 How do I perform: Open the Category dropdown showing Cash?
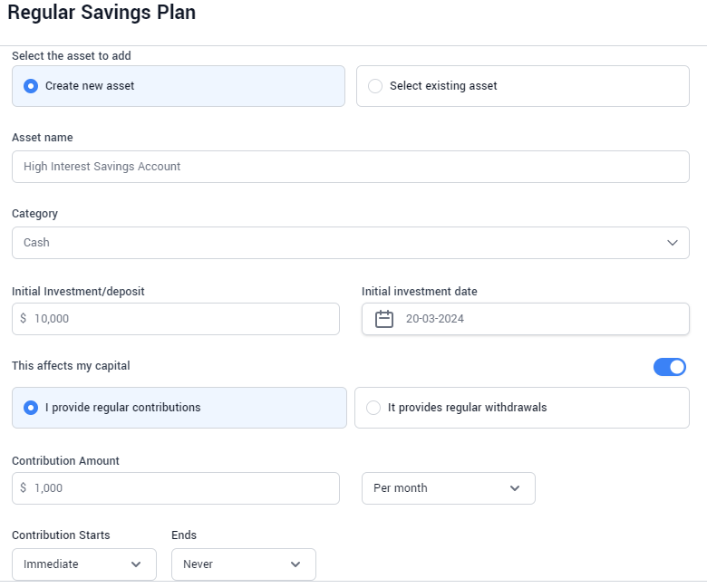pyautogui.click(x=351, y=243)
